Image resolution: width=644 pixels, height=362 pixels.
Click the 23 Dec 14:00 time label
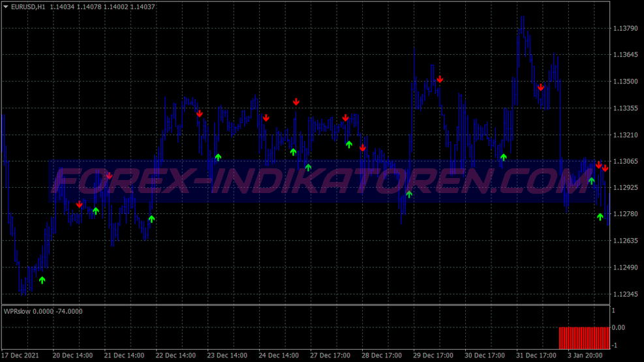227,355
